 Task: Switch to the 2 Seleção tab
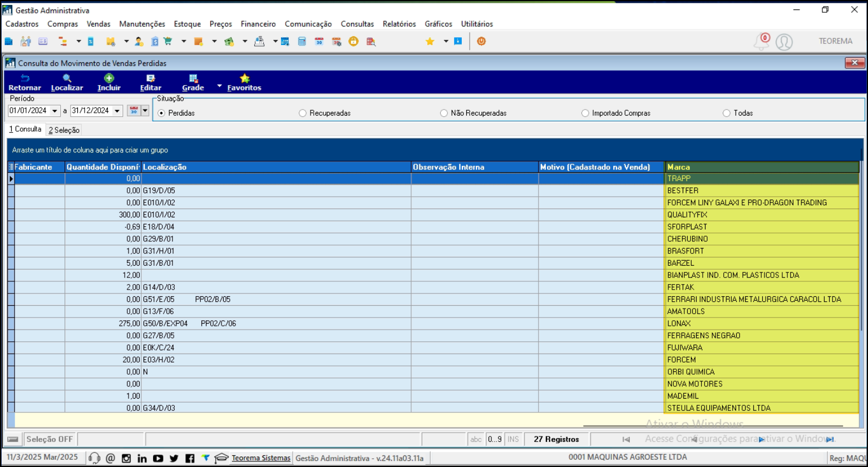pos(64,130)
